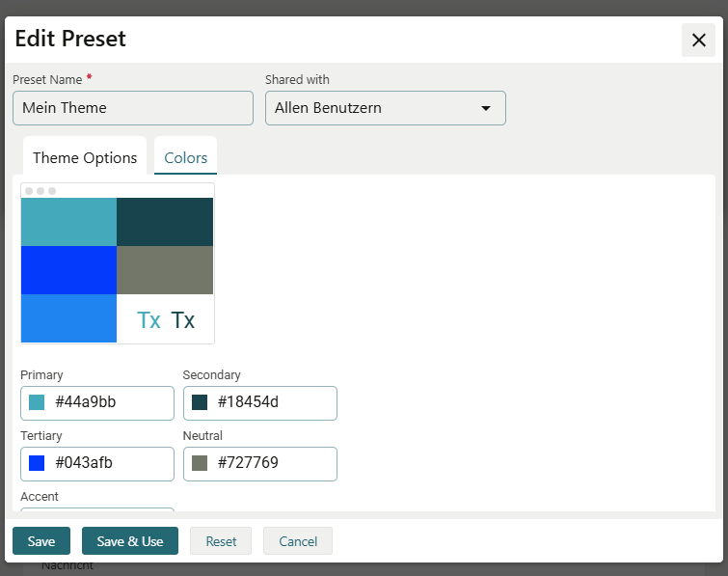This screenshot has width=728, height=576.
Task: Close the Edit Preset dialog
Action: (x=698, y=40)
